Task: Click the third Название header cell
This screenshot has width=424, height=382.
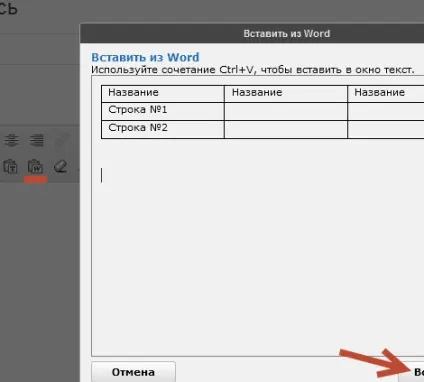Action: [386, 94]
